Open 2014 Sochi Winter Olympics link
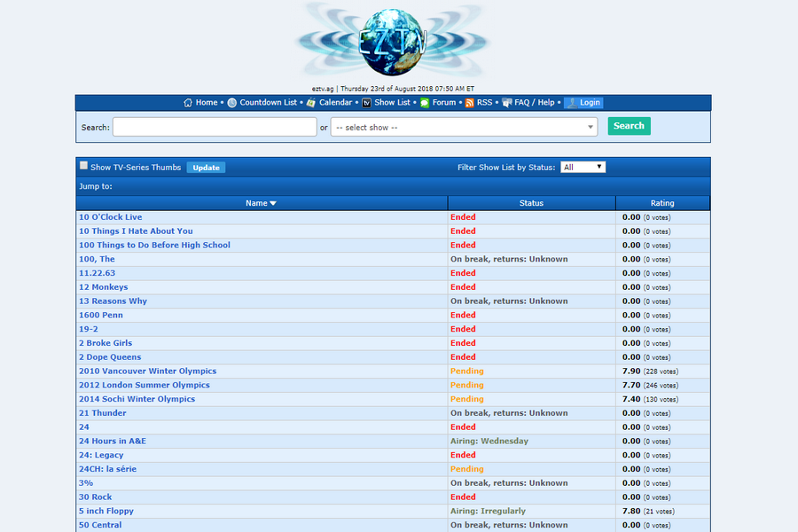Screen dimensions: 798x532 137,399
